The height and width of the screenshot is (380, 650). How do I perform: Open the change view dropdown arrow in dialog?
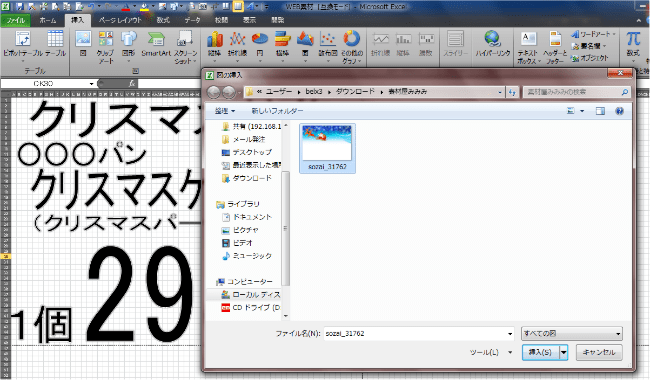point(582,111)
